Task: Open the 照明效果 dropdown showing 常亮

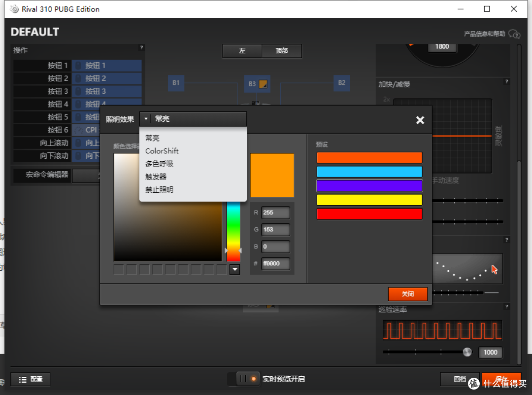Action: [193, 119]
